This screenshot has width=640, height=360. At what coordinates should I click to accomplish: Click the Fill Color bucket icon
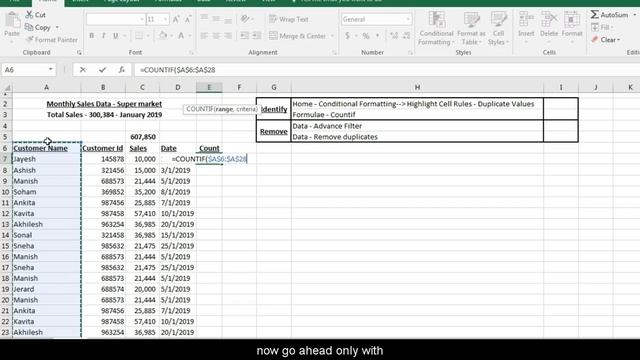pos(163,36)
